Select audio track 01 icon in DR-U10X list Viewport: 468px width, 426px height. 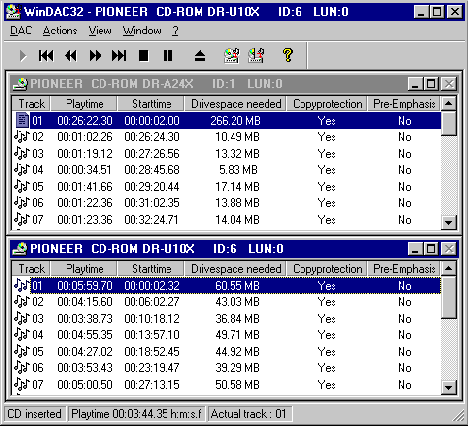(x=22, y=285)
